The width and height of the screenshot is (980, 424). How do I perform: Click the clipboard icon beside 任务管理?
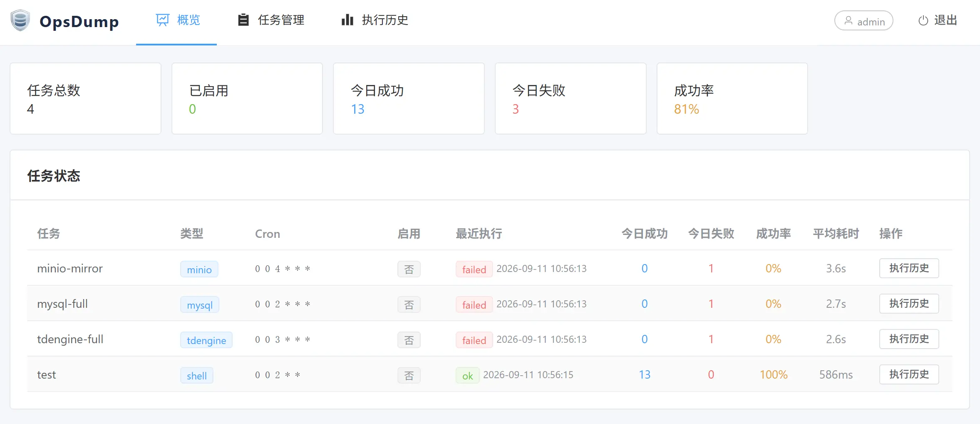243,20
